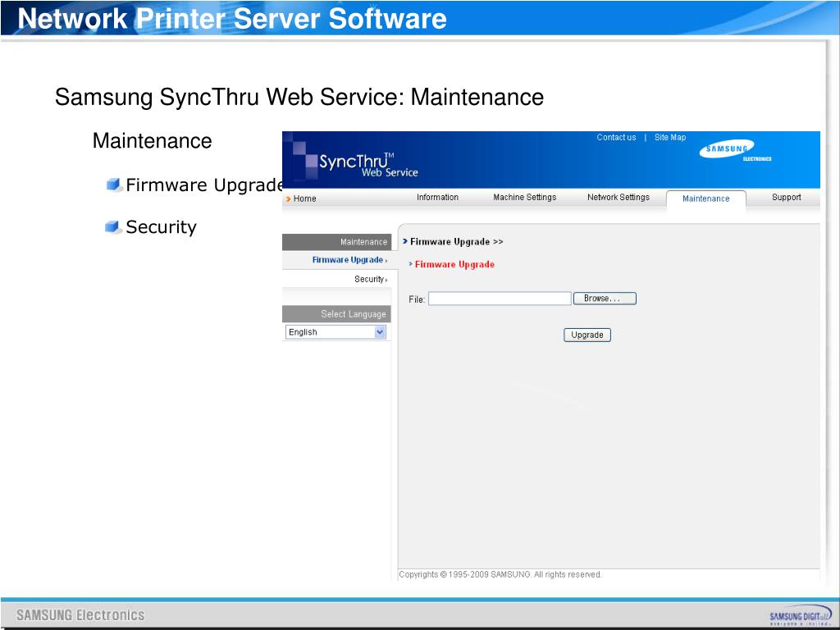This screenshot has height=630, width=840.
Task: Click the Samsung Electronics logo in banner
Action: pyautogui.click(x=735, y=151)
